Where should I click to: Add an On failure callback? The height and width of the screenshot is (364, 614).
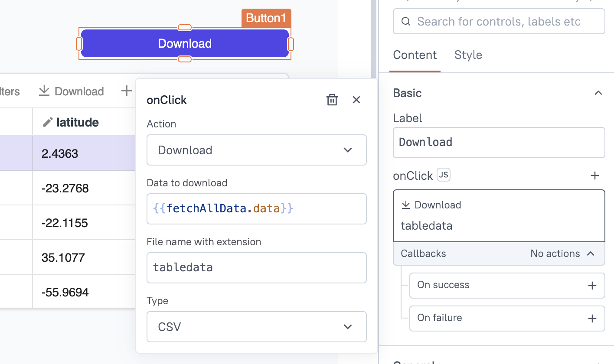click(x=592, y=318)
